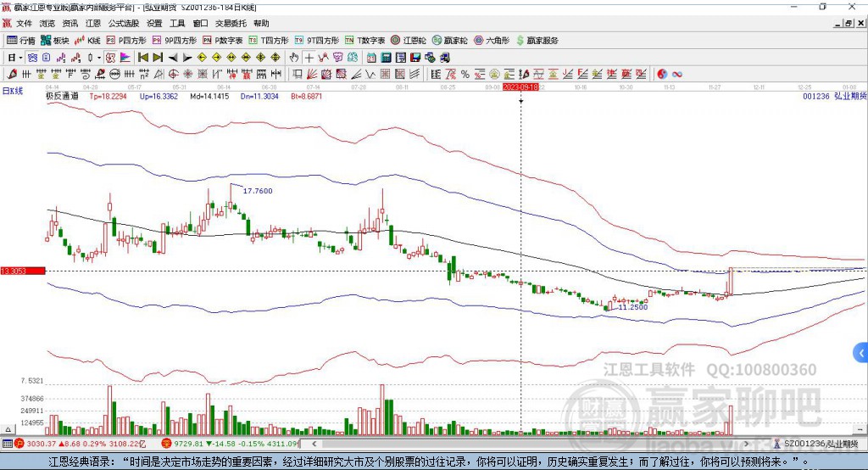Select the zigzag wave line tool
This screenshot has height=470, width=868.
tap(370, 75)
